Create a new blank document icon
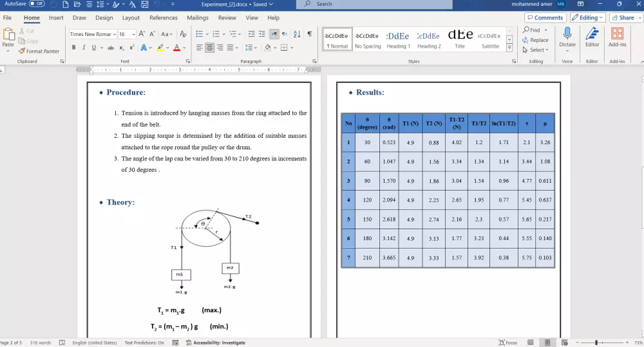 pos(65,4)
